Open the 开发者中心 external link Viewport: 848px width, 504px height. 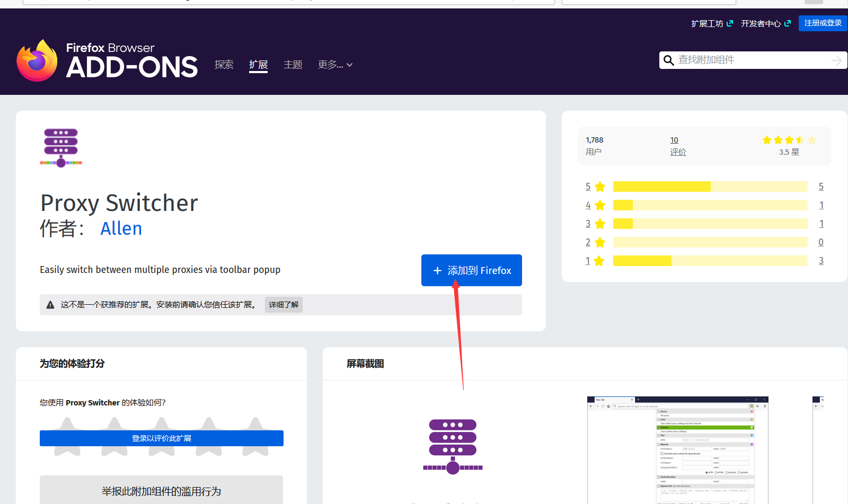(x=766, y=23)
